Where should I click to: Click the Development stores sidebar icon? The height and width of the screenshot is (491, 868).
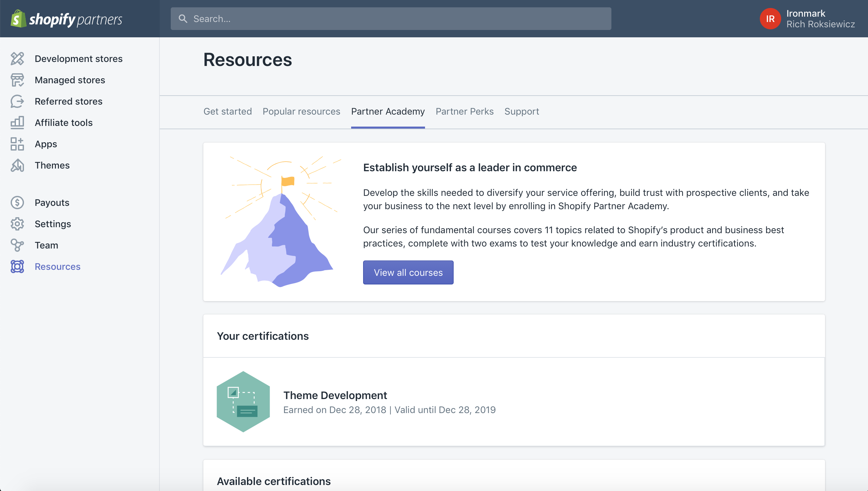click(x=17, y=59)
